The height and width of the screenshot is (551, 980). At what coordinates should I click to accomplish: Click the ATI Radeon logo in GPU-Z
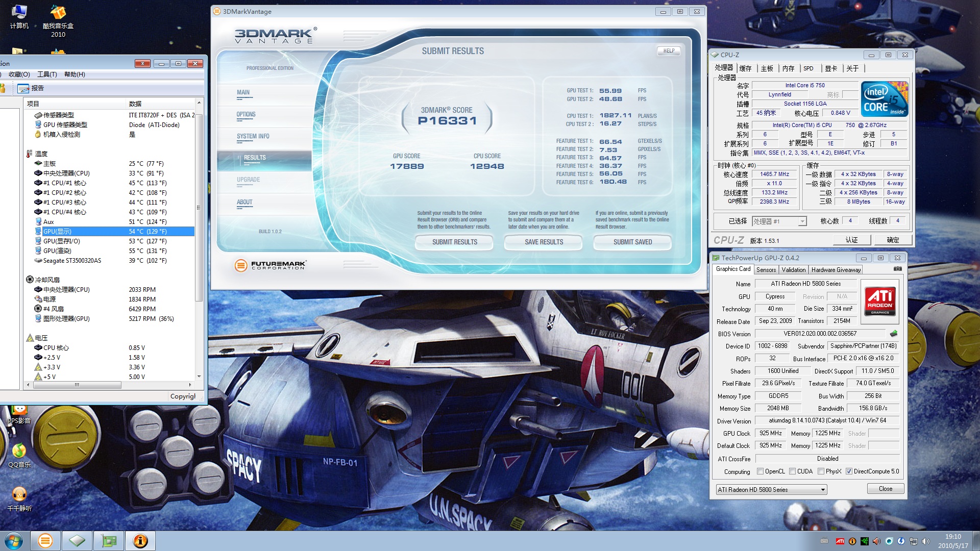click(x=880, y=301)
